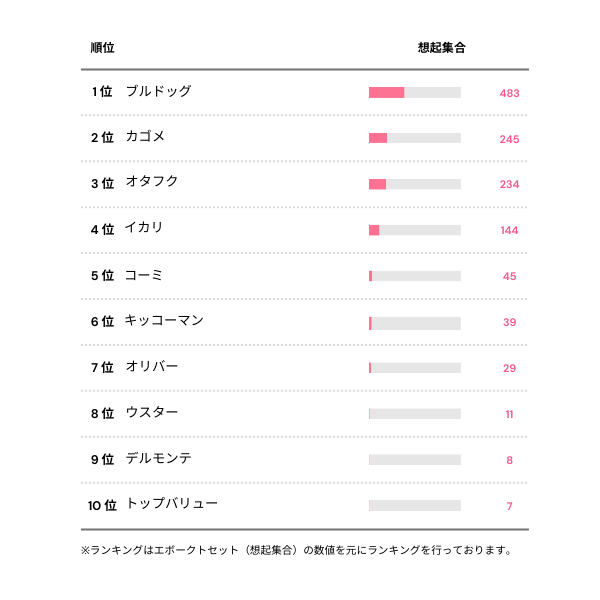
Task: Select the トップバリュー brand entry
Action: 171,505
